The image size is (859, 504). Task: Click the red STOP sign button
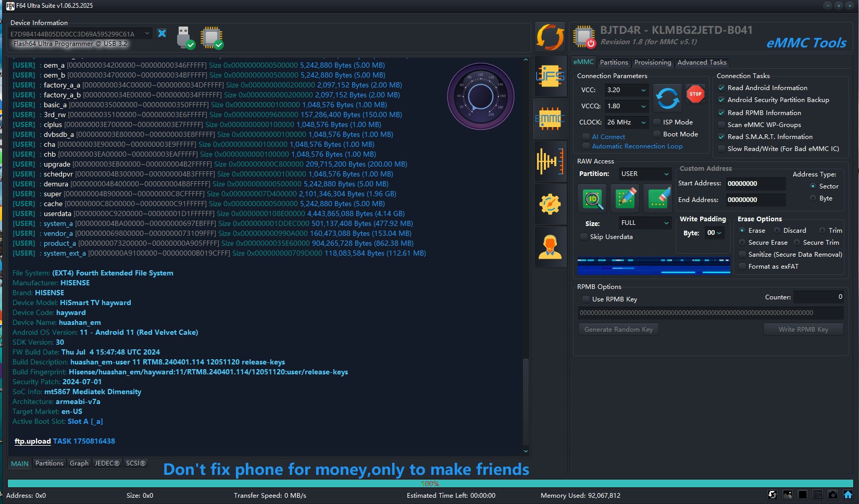coord(695,94)
